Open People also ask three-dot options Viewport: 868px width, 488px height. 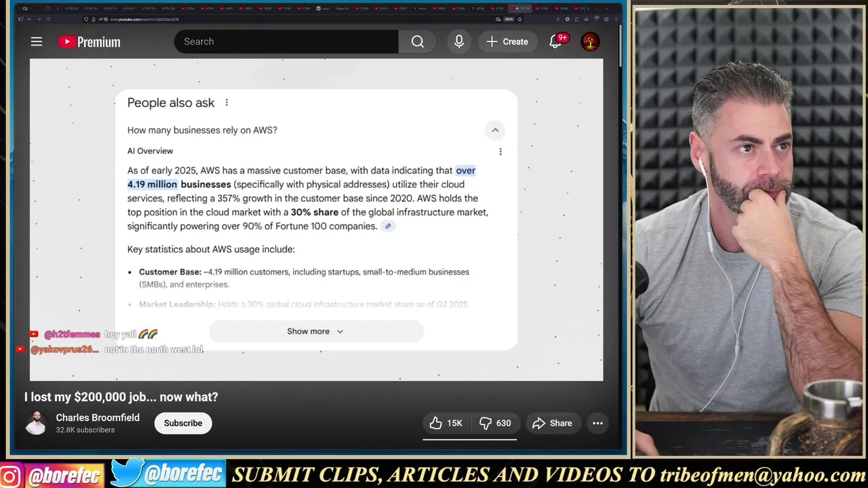(226, 102)
